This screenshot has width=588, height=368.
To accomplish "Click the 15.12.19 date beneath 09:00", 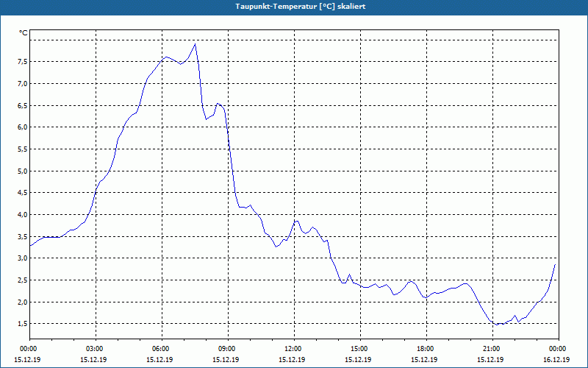I will [226, 360].
